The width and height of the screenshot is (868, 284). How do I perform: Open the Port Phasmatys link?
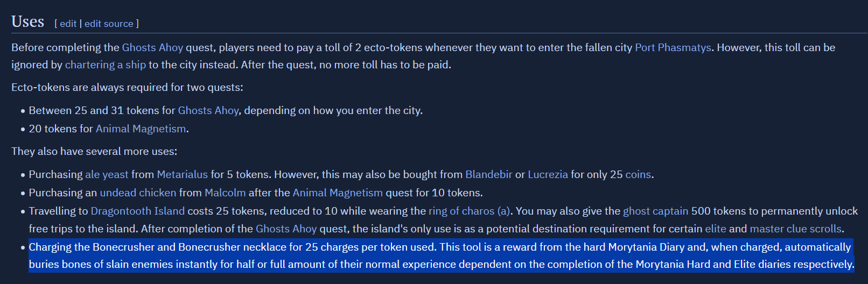pos(673,47)
